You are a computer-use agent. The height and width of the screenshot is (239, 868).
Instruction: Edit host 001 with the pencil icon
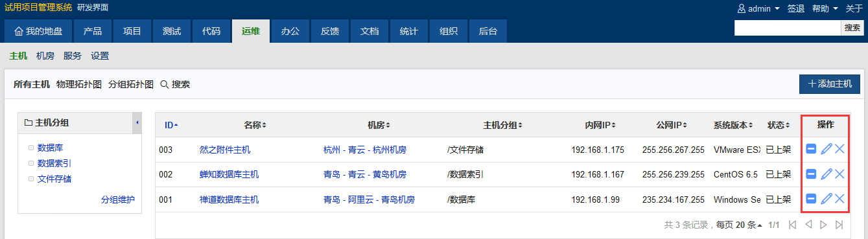click(x=826, y=199)
